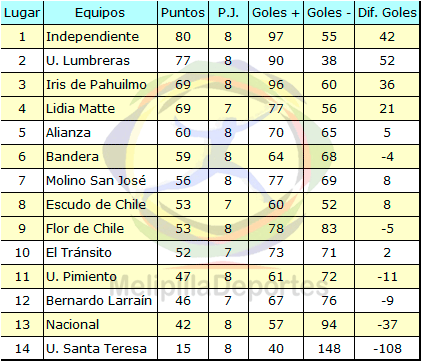This screenshot has height=361, width=421.
Task: Select the 148 goals against cell
Action: (329, 348)
